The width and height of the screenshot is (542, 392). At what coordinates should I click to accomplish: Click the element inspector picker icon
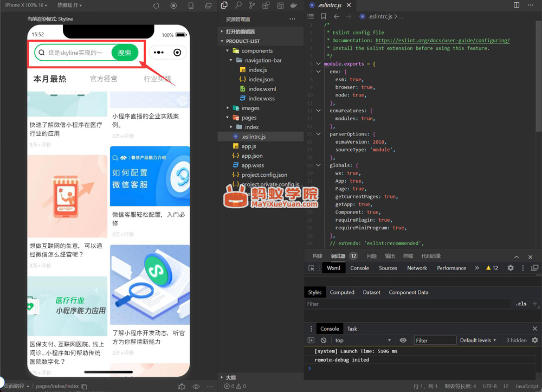(312, 268)
